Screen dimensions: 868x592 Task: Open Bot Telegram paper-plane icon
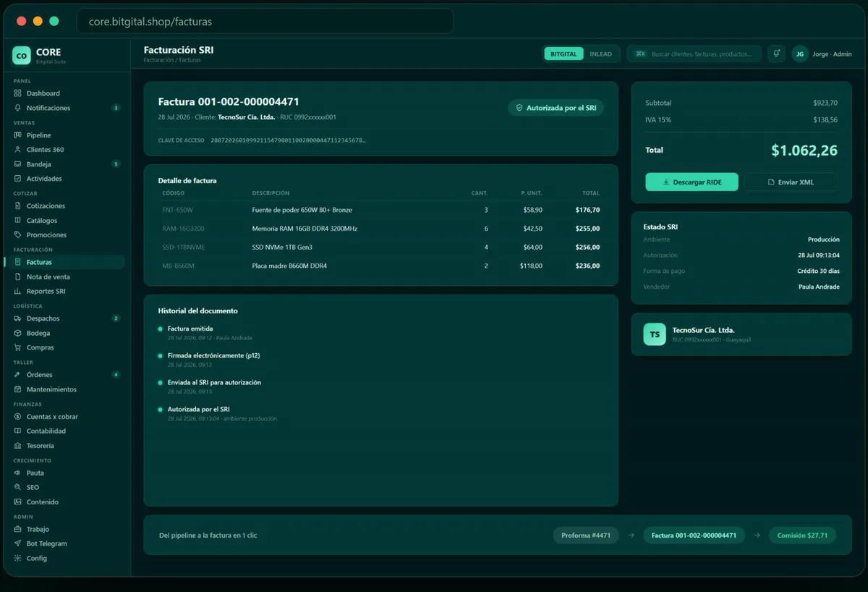pyautogui.click(x=18, y=544)
